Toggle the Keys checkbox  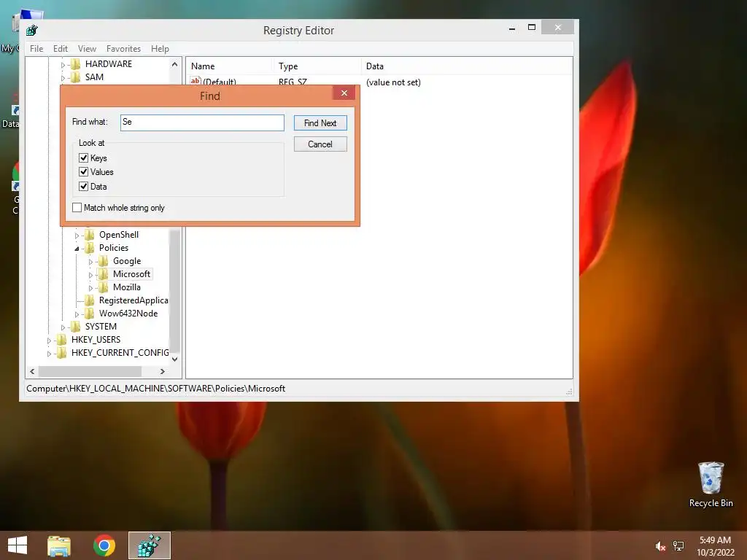(83, 158)
